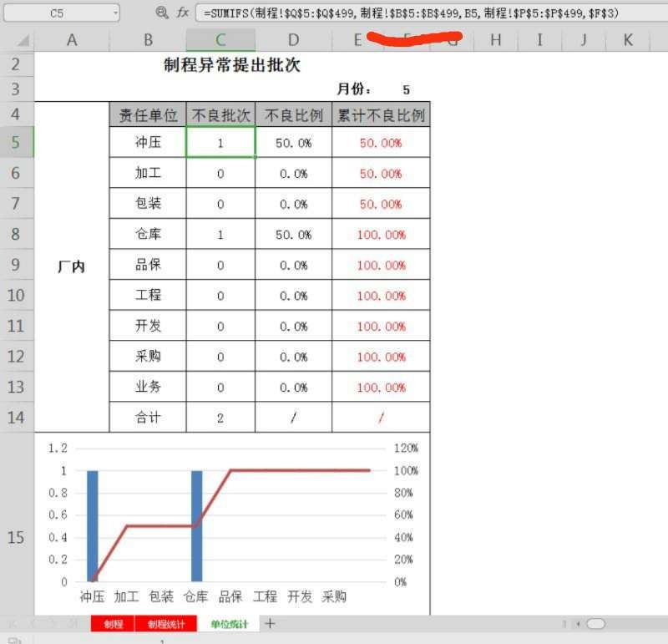This screenshot has width=668, height=644.
Task: Select column A header
Action: (72, 40)
